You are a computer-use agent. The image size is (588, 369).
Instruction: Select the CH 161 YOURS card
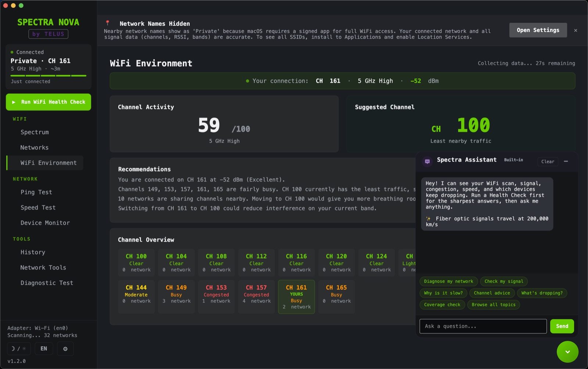tap(297, 297)
